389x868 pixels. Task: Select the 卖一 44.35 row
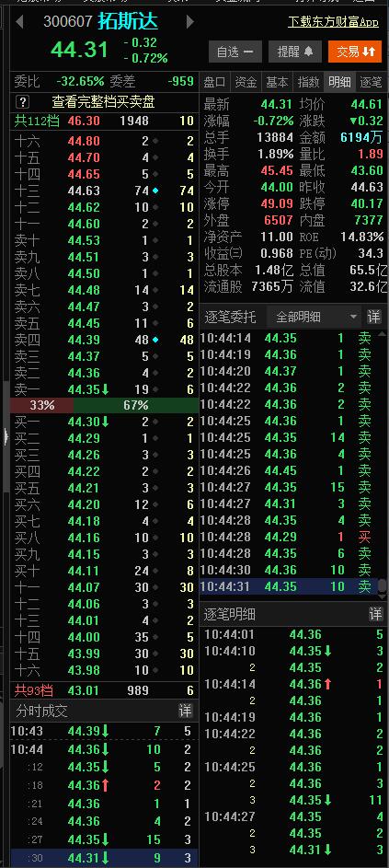coord(104,389)
